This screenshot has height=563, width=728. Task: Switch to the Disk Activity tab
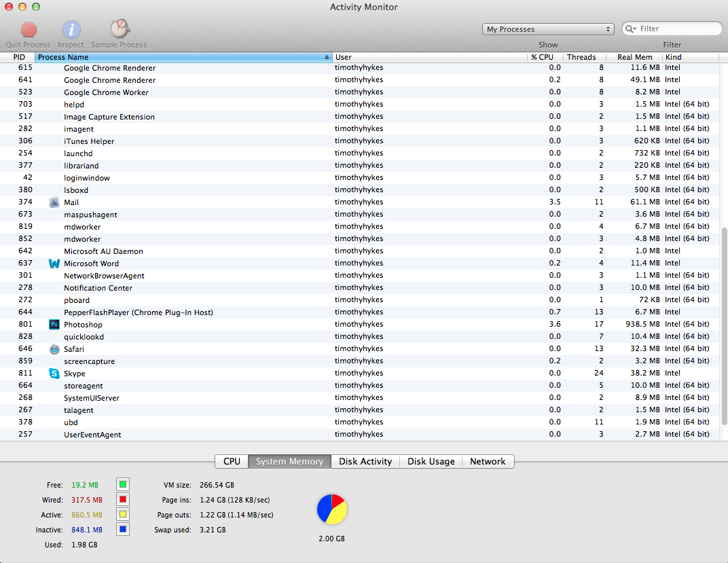(x=365, y=461)
